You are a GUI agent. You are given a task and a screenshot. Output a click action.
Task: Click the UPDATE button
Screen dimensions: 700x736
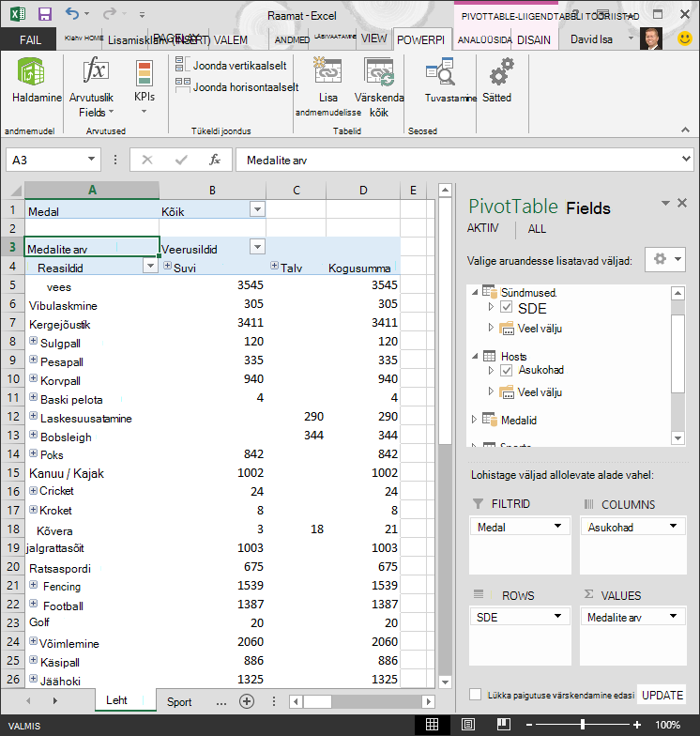click(x=662, y=695)
